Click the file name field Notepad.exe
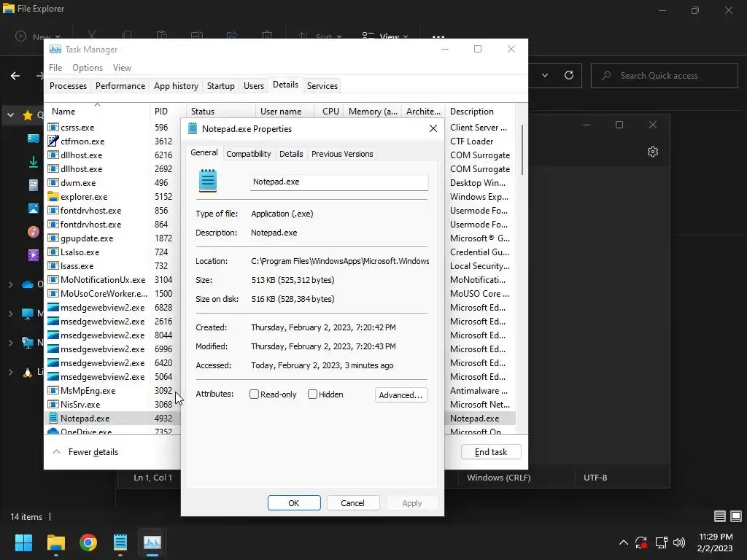The height and width of the screenshot is (560, 747). click(x=338, y=182)
